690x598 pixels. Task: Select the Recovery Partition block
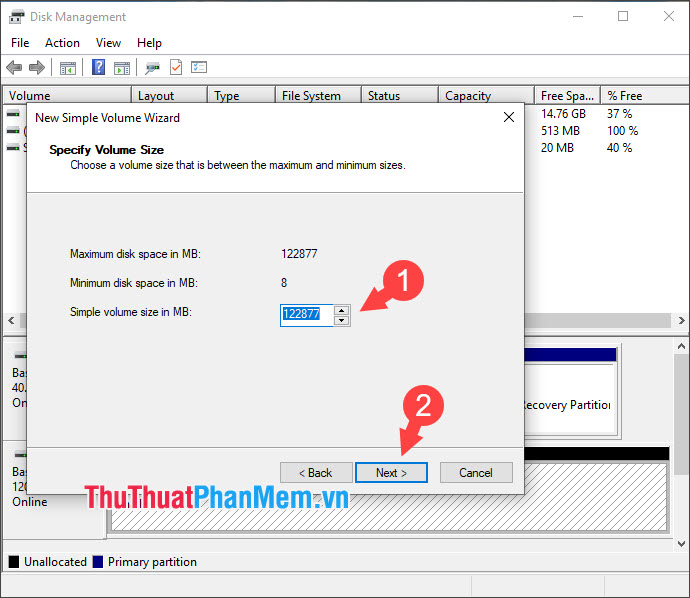tap(571, 393)
